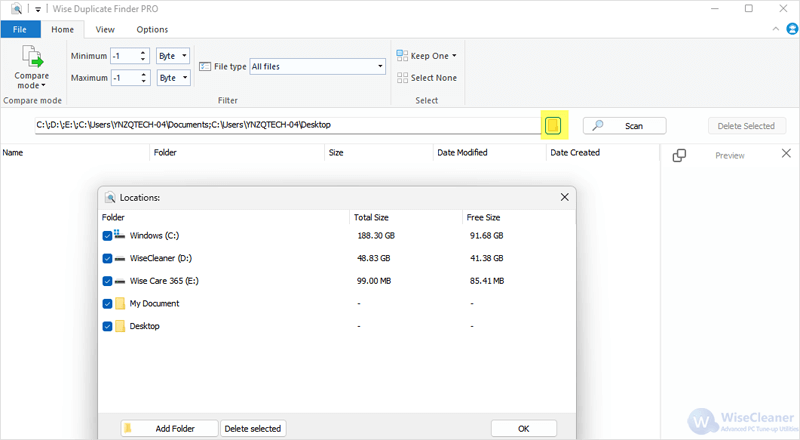Click the My Document folder icon
The width and height of the screenshot is (800, 440).
(120, 304)
